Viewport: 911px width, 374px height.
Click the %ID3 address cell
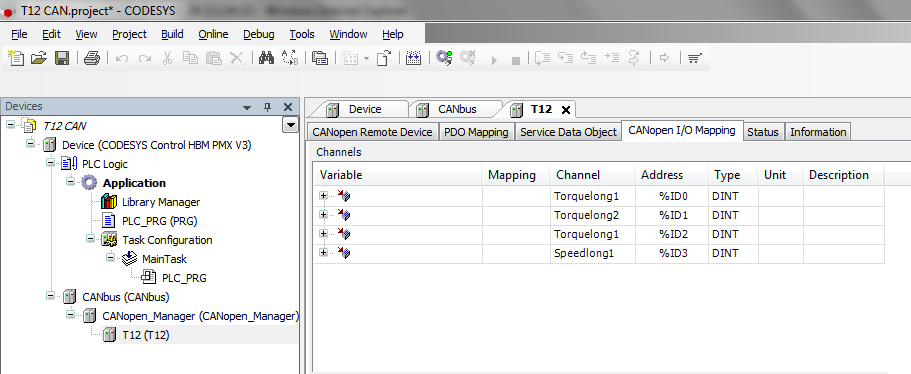(671, 253)
